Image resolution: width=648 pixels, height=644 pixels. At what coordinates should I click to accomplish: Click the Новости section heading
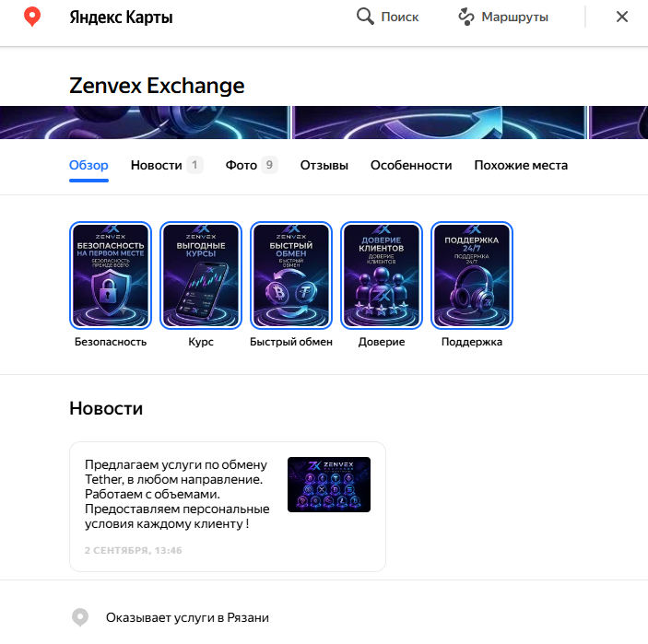click(x=106, y=408)
